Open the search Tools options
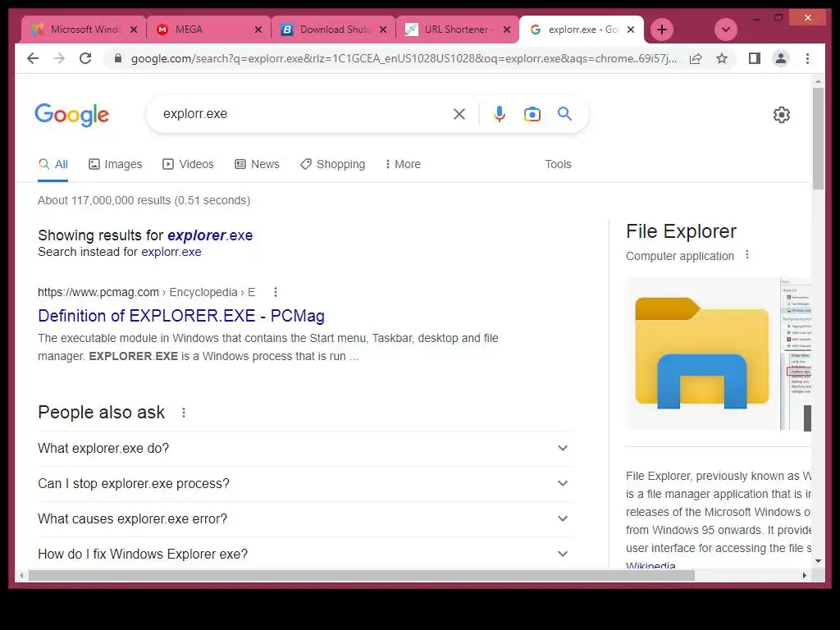This screenshot has width=840, height=630. 558,164
